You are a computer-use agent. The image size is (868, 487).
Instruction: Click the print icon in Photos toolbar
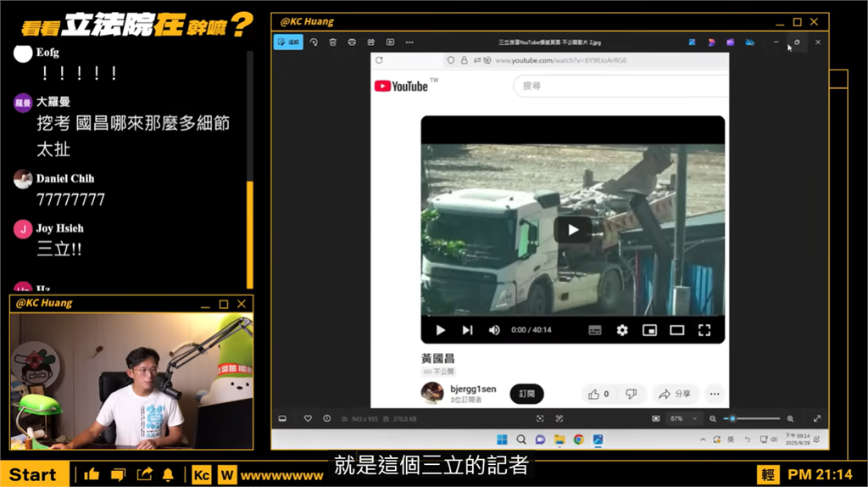pyautogui.click(x=352, y=42)
